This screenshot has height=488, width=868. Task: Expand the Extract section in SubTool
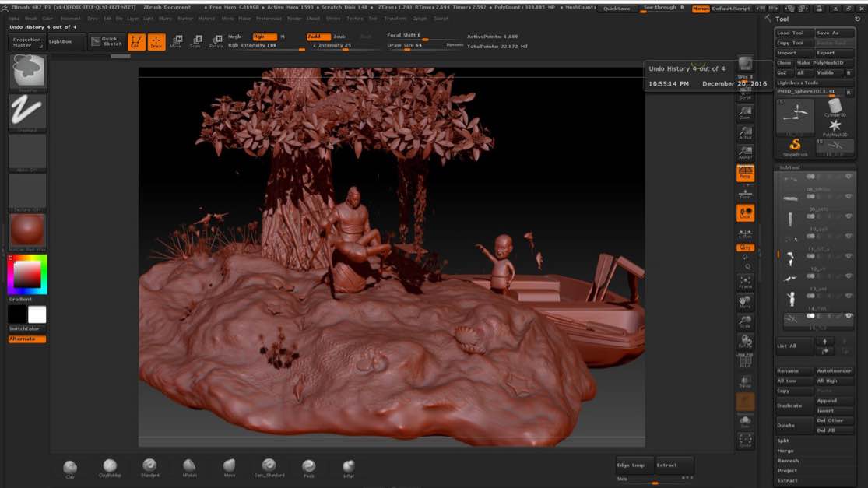pos(787,481)
